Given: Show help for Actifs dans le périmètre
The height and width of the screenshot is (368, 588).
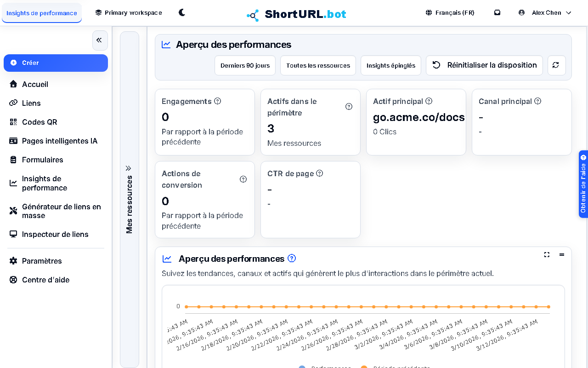Looking at the screenshot, I should [x=349, y=107].
